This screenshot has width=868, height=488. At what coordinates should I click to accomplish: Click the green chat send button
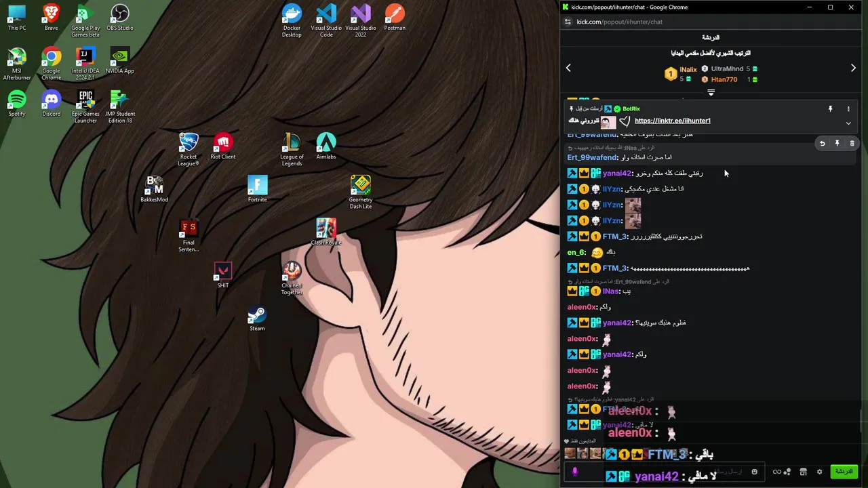click(844, 471)
